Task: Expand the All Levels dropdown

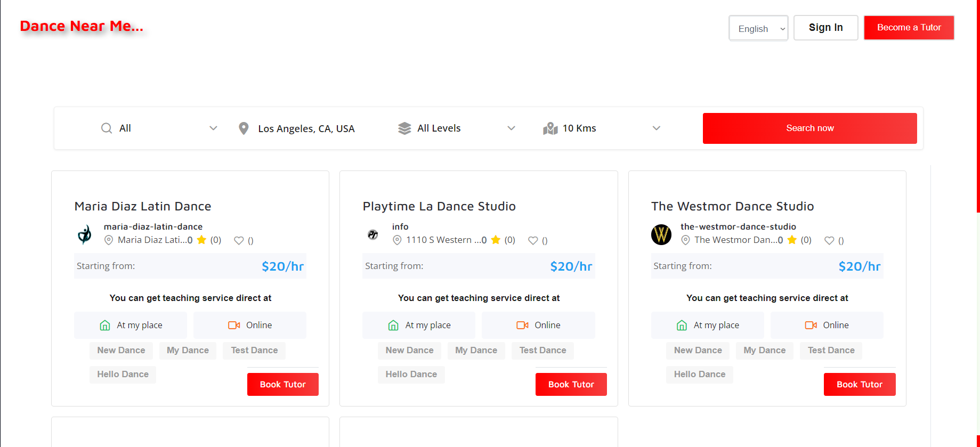Action: pyautogui.click(x=511, y=128)
